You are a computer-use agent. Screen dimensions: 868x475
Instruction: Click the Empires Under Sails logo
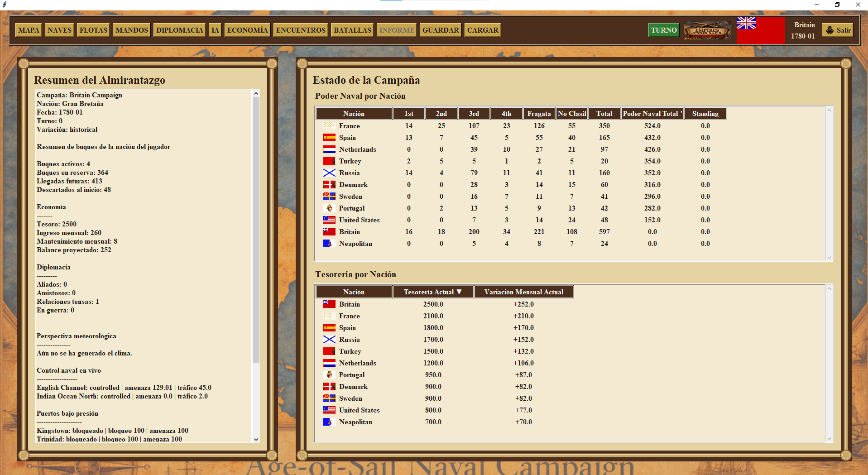[x=707, y=30]
